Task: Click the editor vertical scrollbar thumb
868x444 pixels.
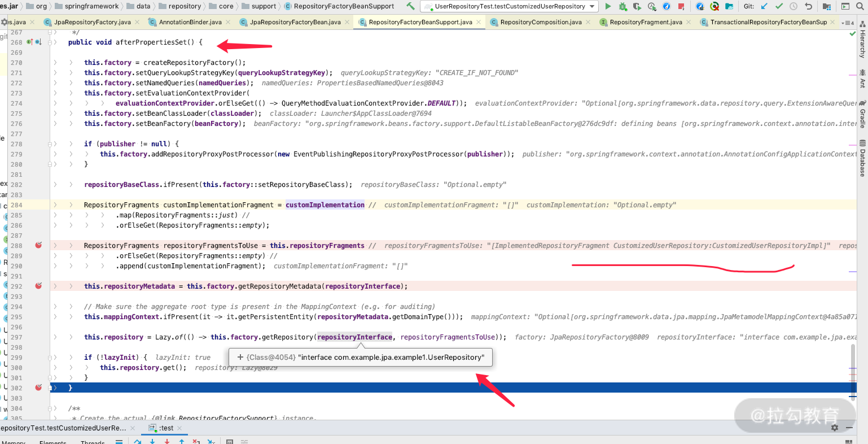Action: click(x=852, y=356)
